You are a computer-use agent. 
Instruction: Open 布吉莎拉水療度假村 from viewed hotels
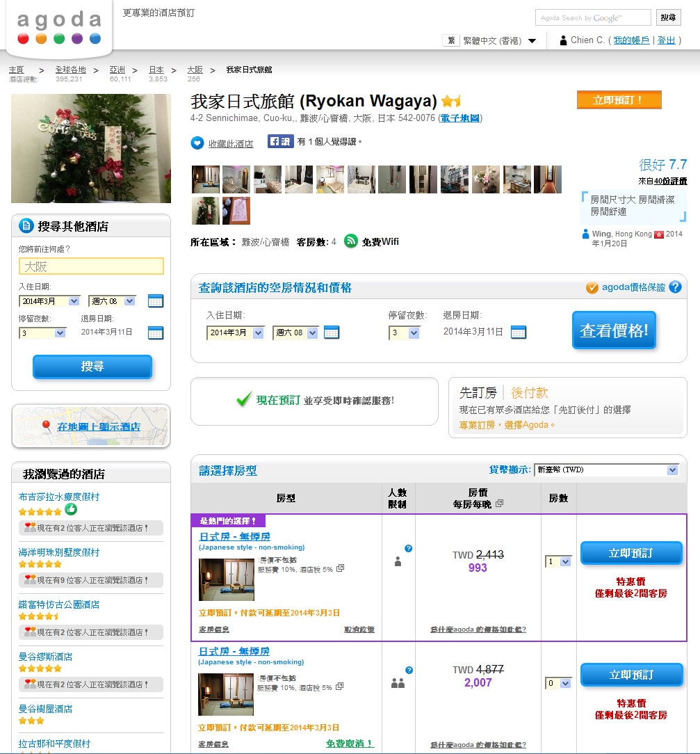coord(58,497)
